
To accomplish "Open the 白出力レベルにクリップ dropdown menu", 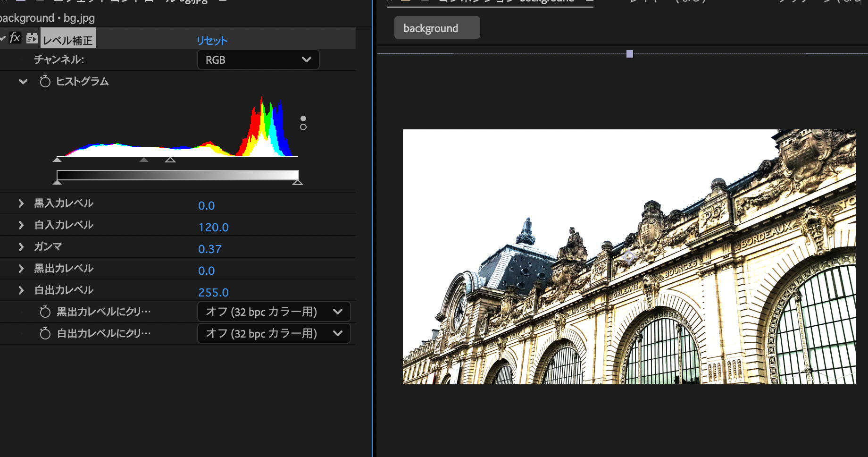I will [274, 334].
